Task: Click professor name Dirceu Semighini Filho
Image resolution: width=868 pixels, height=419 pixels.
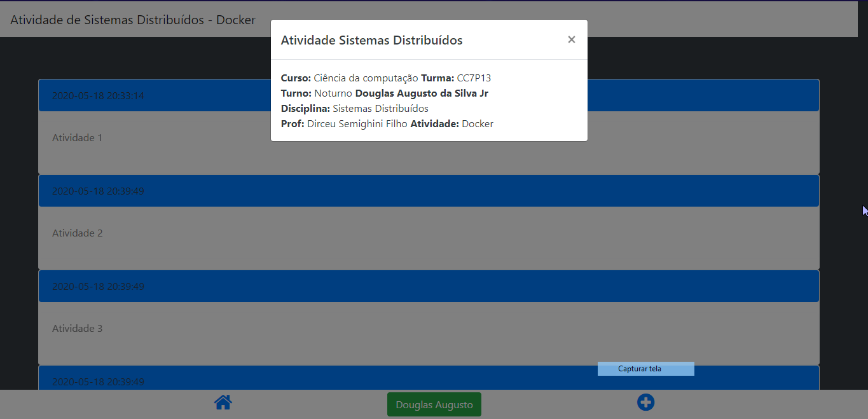Action: (x=357, y=124)
